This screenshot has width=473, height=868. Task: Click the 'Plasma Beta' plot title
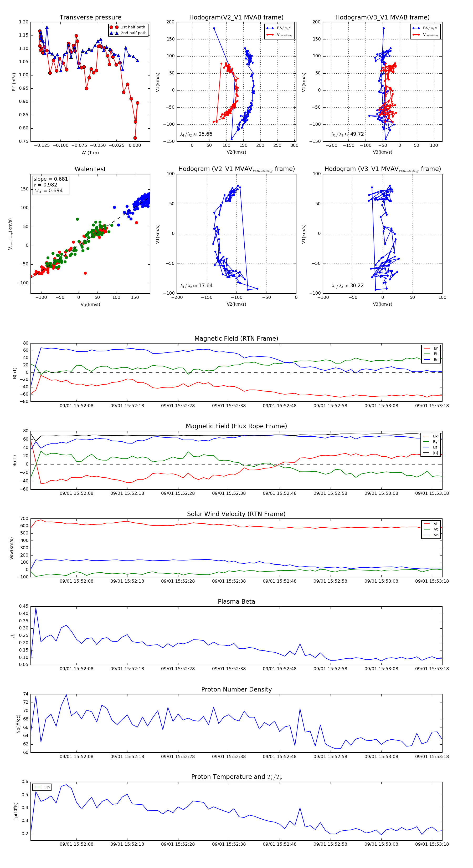(x=236, y=602)
